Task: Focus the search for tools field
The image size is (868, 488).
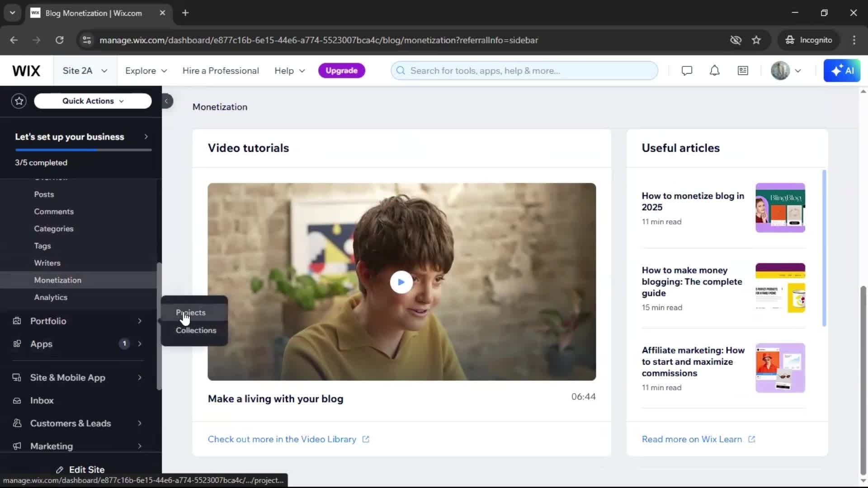Action: click(x=524, y=70)
